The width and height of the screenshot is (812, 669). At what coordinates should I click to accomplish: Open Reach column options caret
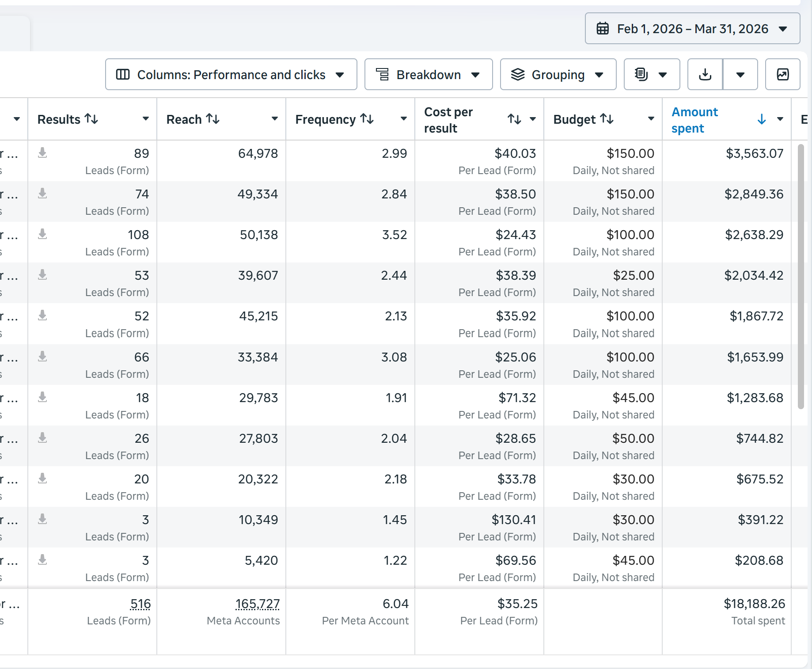coord(274,119)
